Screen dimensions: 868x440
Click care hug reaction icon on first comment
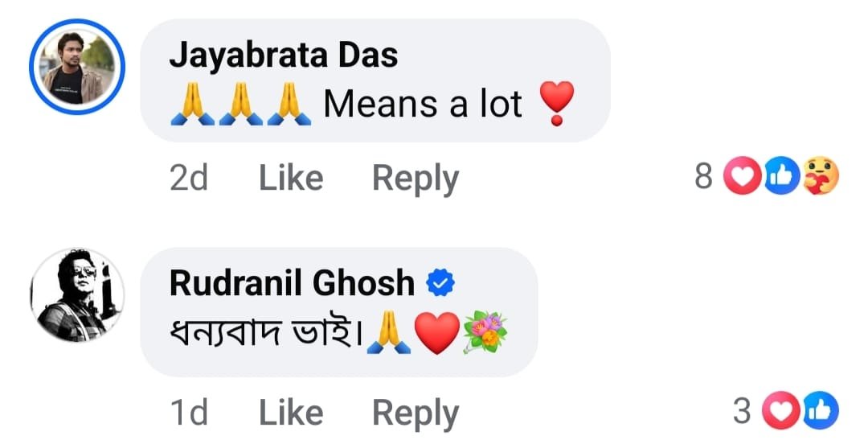tap(819, 175)
